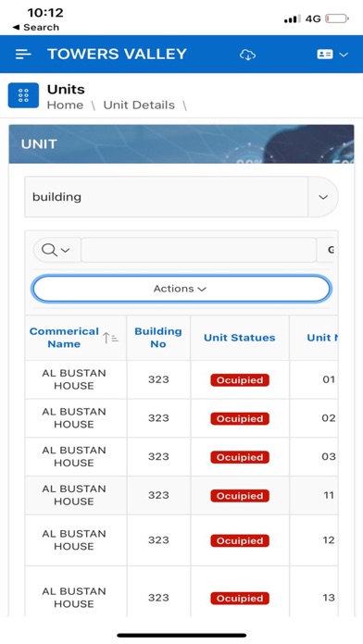The height and width of the screenshot is (644, 363).
Task: Select AL BUSTAN HOUSE in unit 01 row
Action: pyautogui.click(x=74, y=379)
